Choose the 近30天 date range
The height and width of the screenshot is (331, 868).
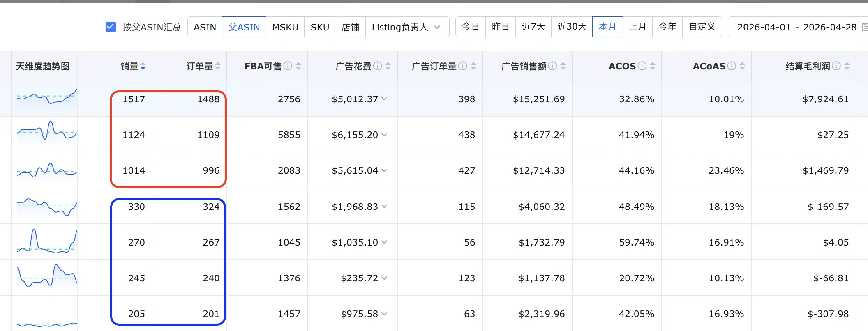tap(572, 27)
